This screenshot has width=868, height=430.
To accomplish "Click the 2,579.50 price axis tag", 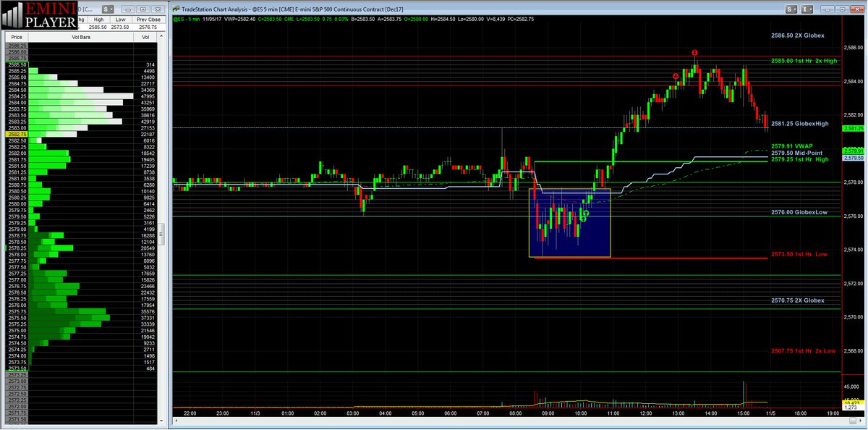I will coord(854,157).
